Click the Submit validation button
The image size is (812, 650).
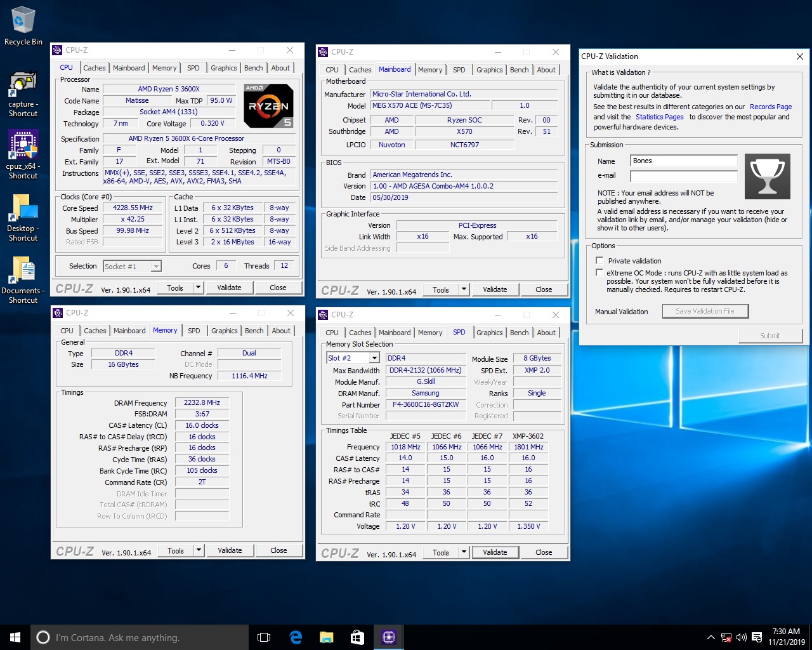point(770,336)
